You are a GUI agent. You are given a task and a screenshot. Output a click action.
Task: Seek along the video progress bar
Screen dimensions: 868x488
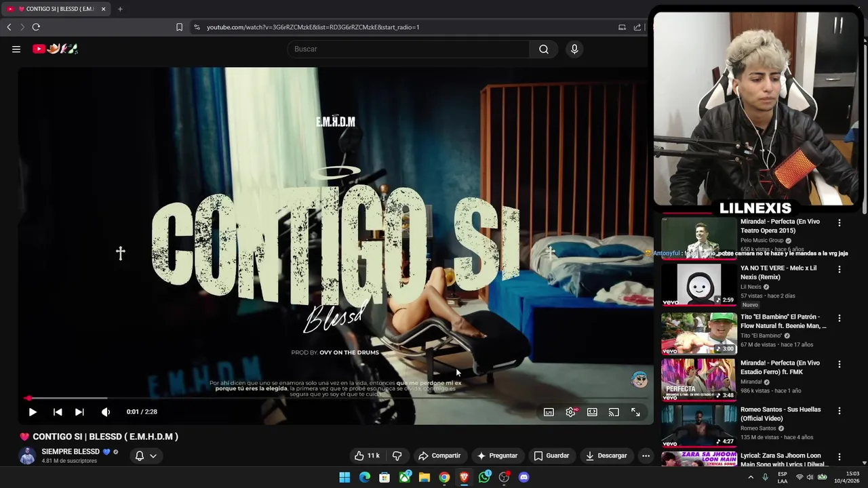(x=336, y=398)
